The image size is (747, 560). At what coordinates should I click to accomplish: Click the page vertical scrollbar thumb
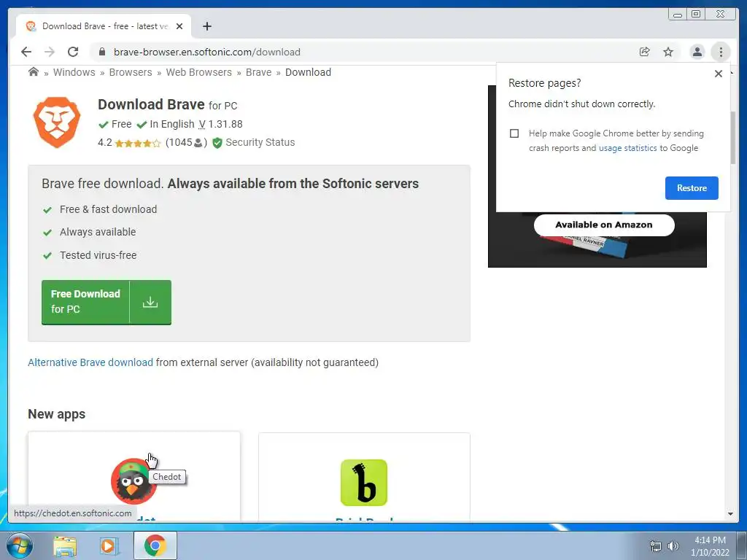pos(733,137)
